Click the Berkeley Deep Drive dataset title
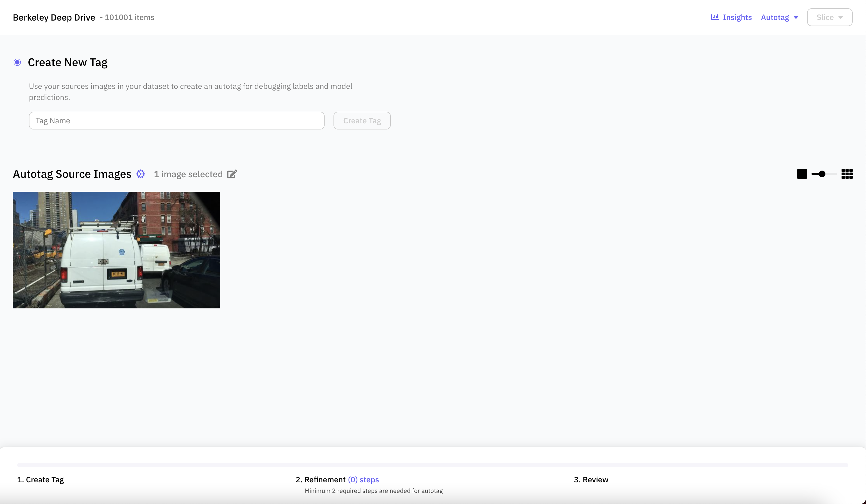Screen dimensions: 866x504 (54, 17)
